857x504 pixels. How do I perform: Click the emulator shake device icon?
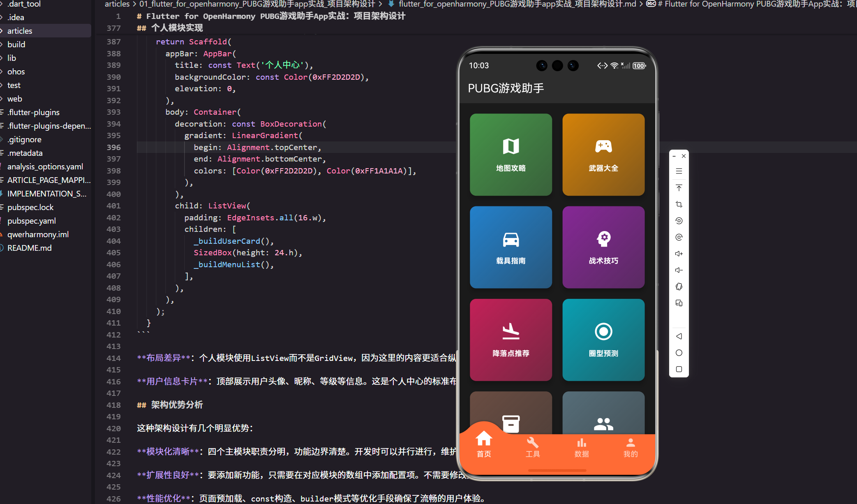(x=679, y=287)
